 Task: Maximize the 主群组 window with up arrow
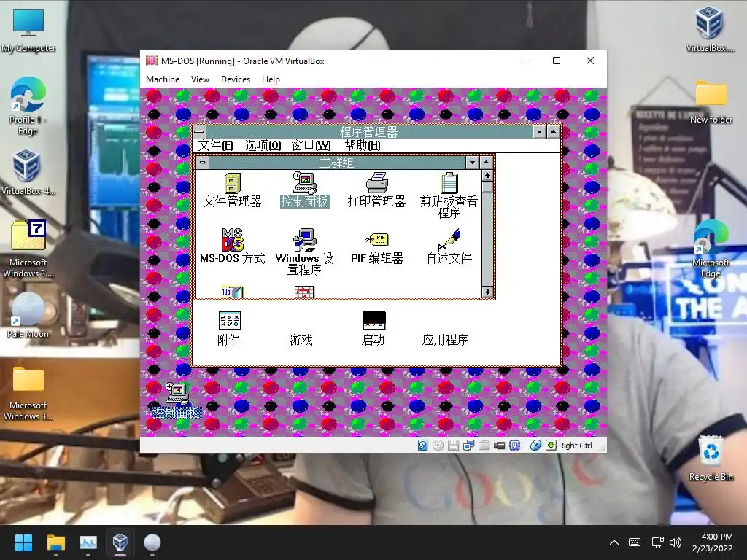[x=486, y=163]
